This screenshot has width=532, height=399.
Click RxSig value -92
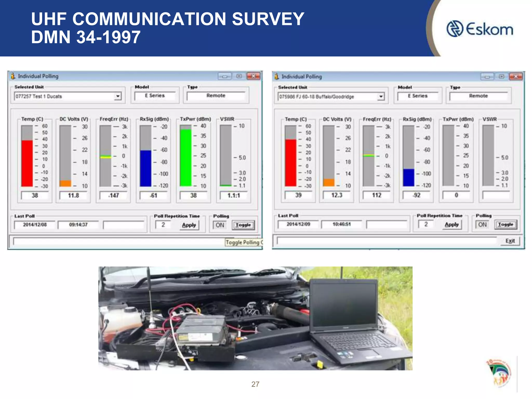click(x=417, y=195)
